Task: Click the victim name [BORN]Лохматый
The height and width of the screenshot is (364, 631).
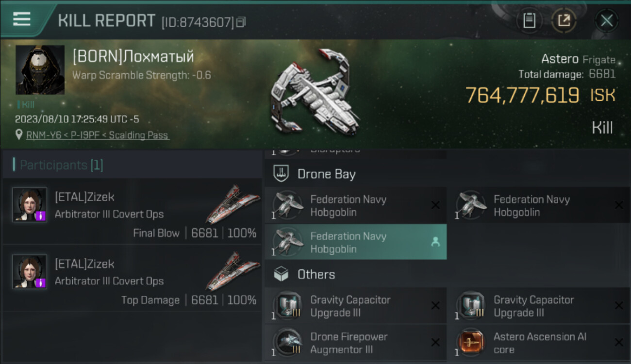Action: (x=133, y=57)
